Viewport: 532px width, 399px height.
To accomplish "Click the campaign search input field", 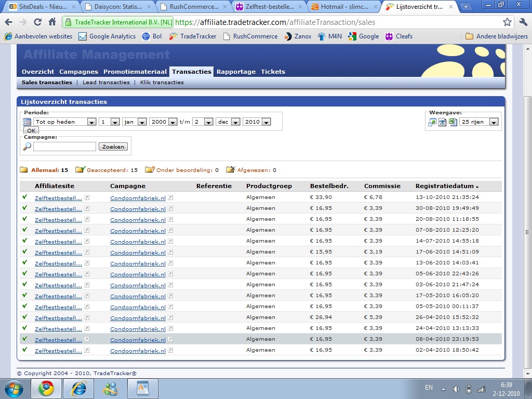I will 64,147.
